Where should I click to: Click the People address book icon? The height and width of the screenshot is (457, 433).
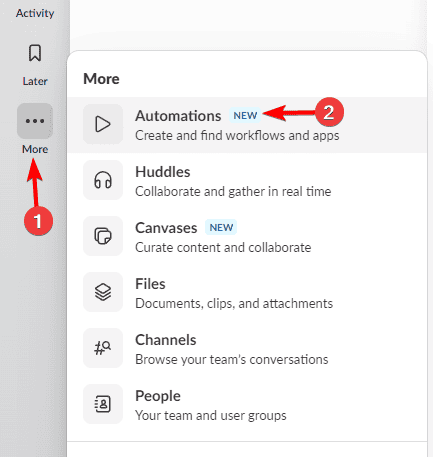[x=103, y=404]
